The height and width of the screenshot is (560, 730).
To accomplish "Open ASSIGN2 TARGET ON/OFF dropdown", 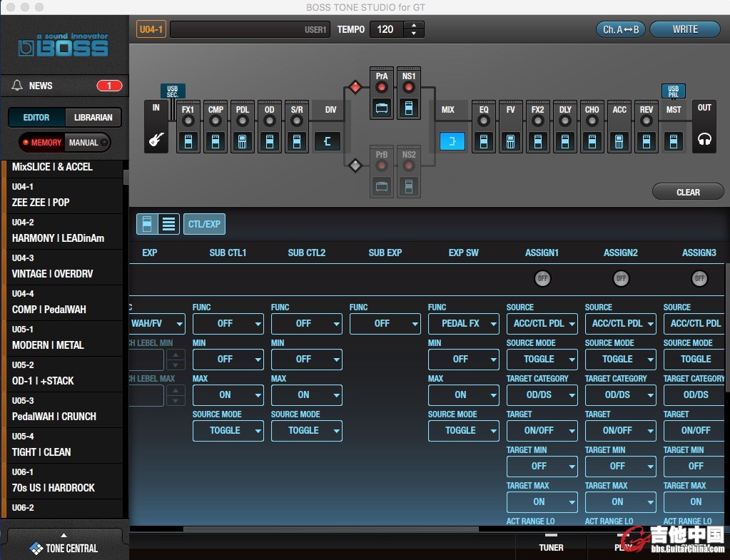I will (621, 431).
